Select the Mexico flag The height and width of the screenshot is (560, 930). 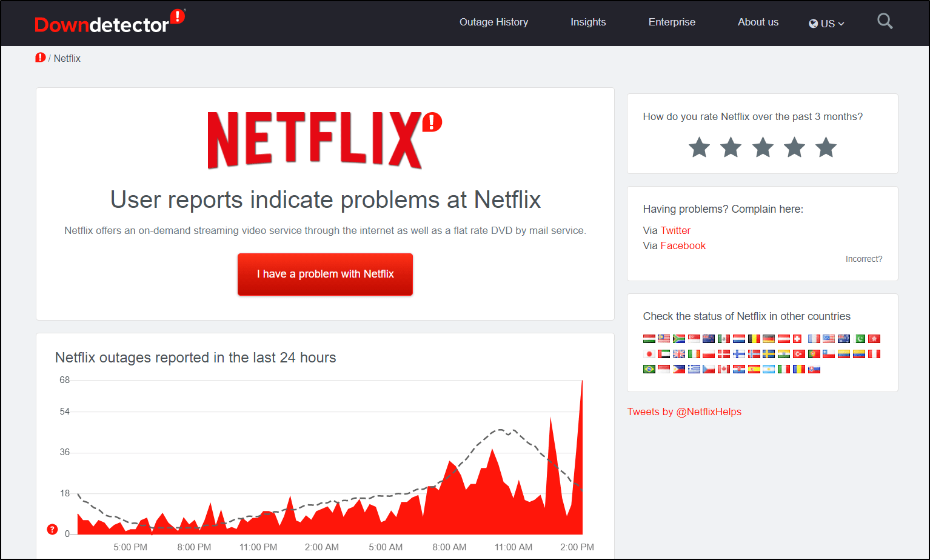click(724, 339)
